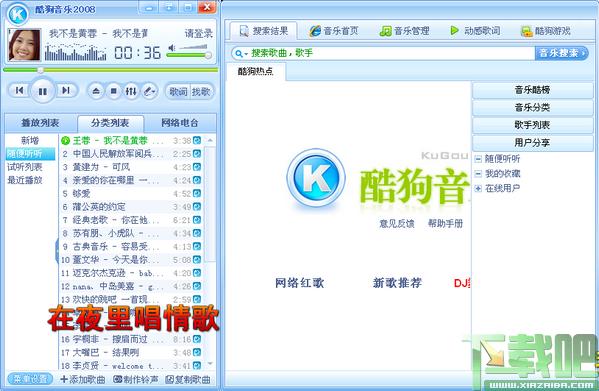
Task: Switch to the 分类列表 tab
Action: tap(110, 123)
